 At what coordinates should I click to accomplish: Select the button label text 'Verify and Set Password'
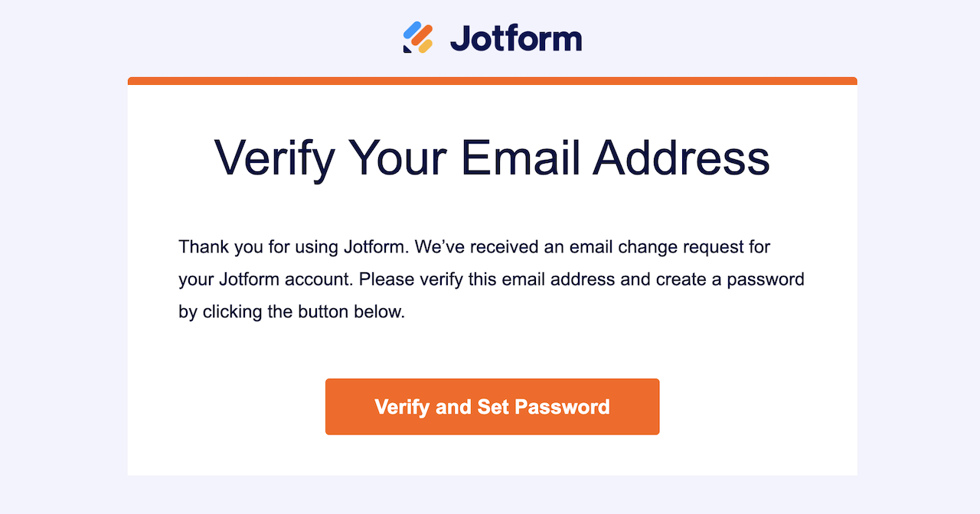[x=492, y=406]
